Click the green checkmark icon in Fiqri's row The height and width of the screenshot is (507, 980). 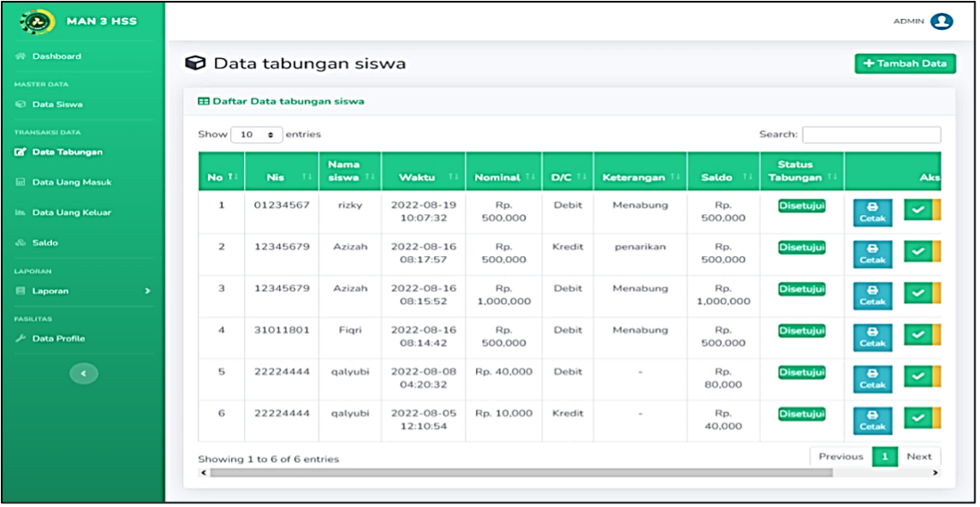click(x=918, y=335)
